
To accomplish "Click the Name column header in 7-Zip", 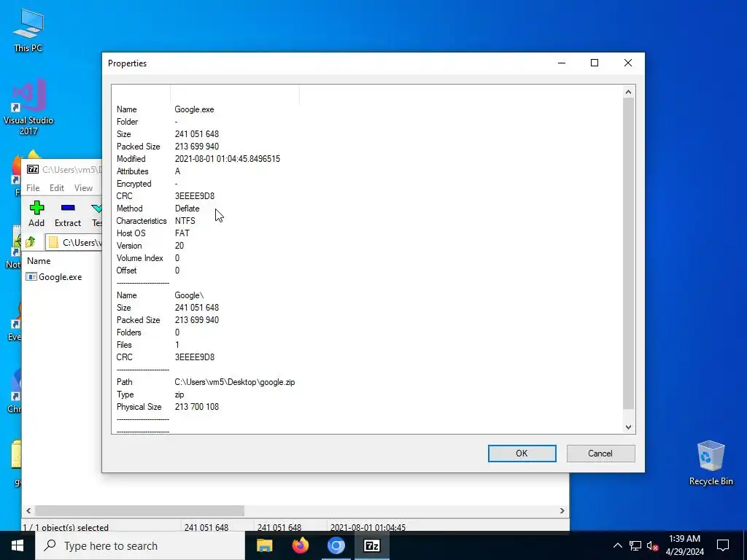I will click(x=39, y=261).
